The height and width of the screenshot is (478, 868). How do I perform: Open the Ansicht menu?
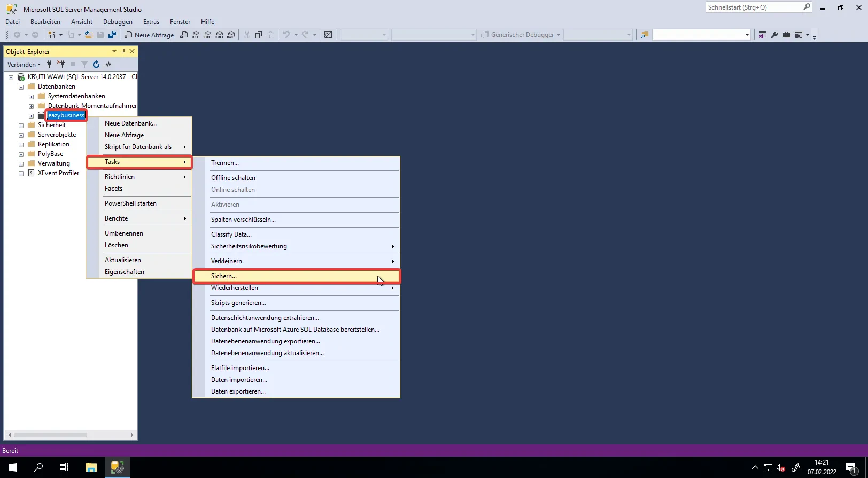[x=82, y=22]
